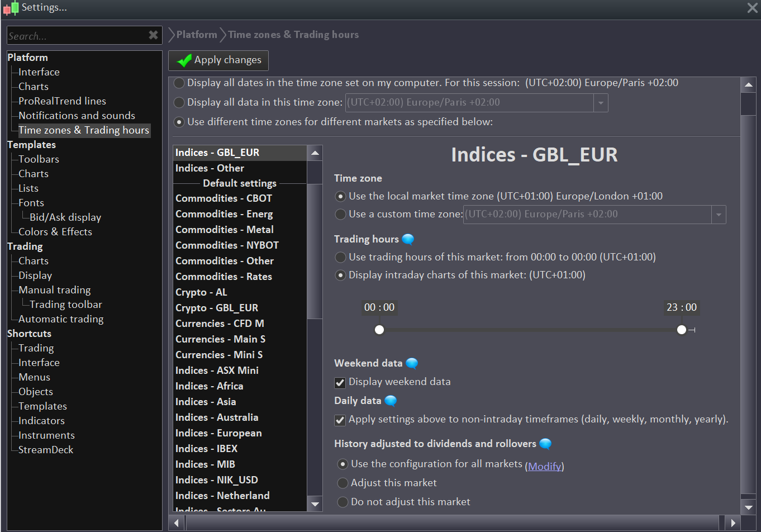761x532 pixels.
Task: Open Lists under Templates
Action: pyautogui.click(x=28, y=188)
